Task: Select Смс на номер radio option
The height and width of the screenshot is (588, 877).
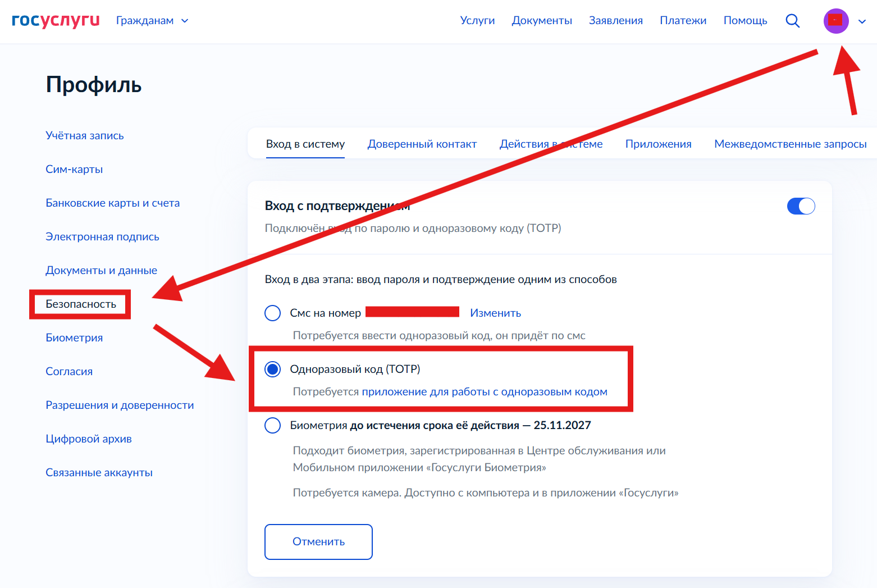Action: pyautogui.click(x=273, y=313)
